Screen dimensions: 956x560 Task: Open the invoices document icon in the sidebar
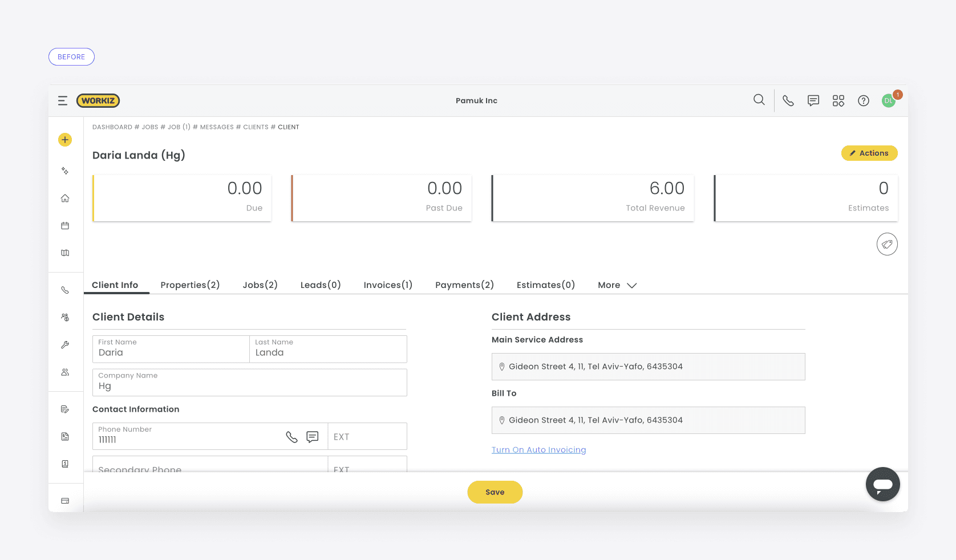point(65,436)
